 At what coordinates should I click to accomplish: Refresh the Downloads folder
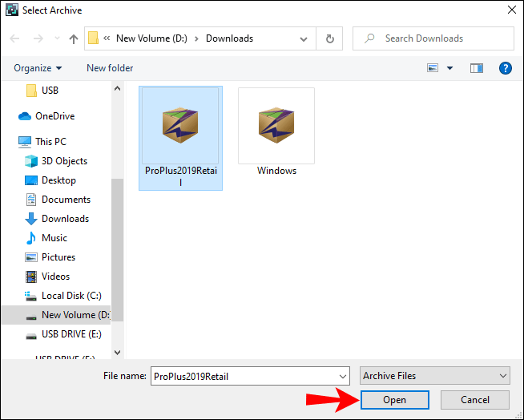(330, 38)
